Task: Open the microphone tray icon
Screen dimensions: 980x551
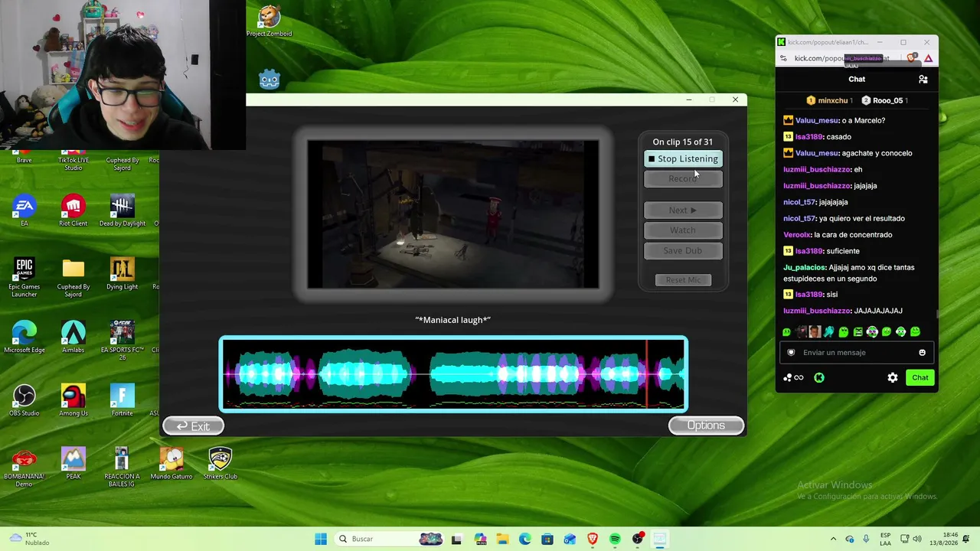Action: (864, 539)
